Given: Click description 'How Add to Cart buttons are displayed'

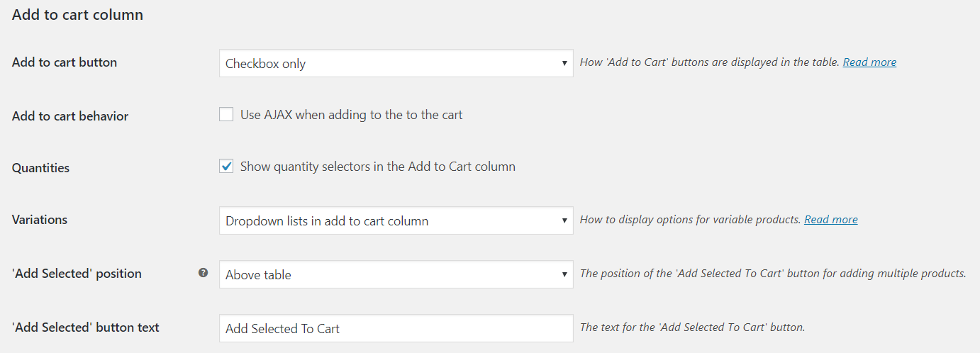Looking at the screenshot, I should pos(710,62).
